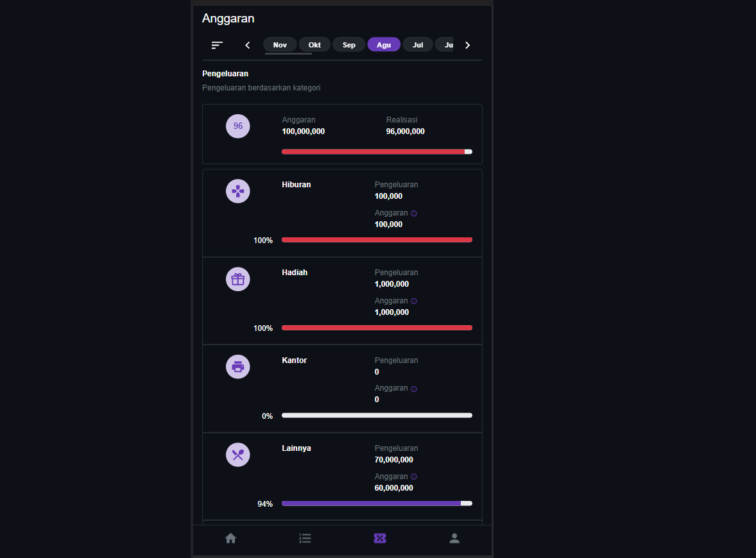Viewport: 756px width, 558px height.
Task: Switch to the Sep month chip
Action: (x=349, y=45)
